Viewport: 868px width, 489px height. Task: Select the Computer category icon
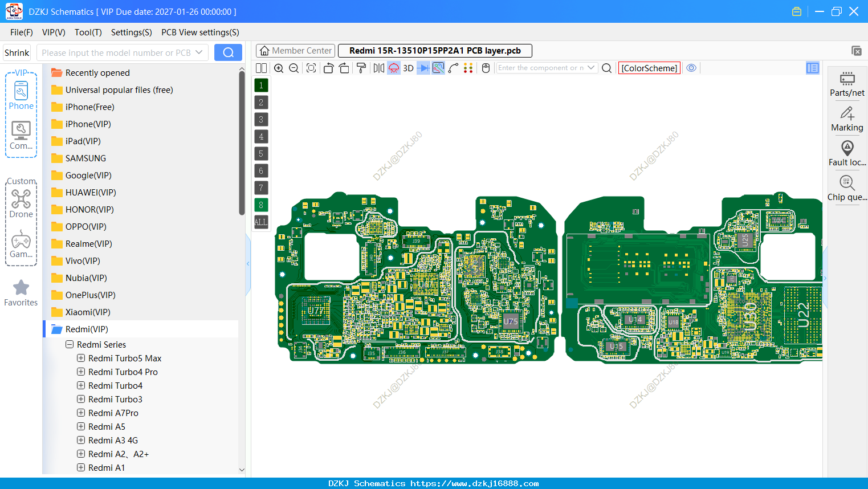click(21, 135)
